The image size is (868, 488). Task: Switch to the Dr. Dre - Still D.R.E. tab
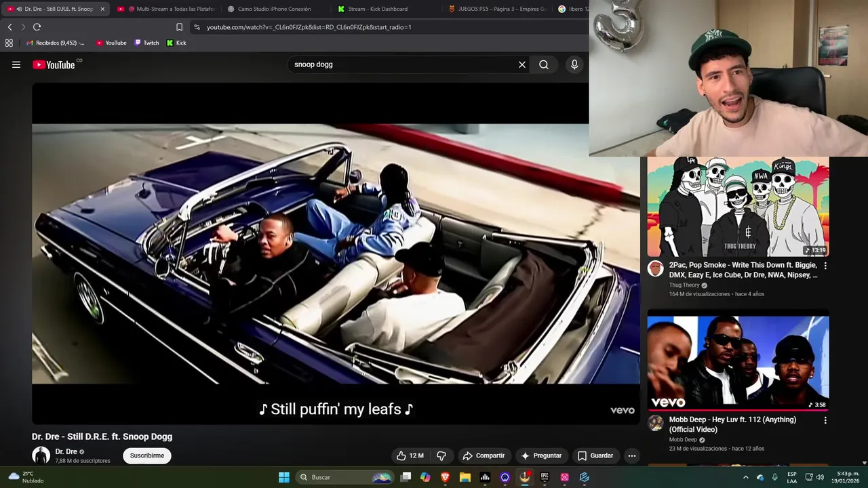click(x=54, y=9)
